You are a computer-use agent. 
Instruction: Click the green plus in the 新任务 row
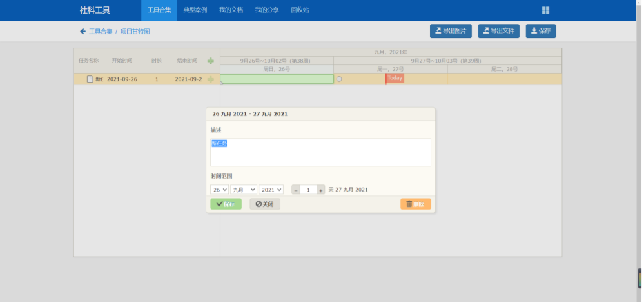pos(211,79)
